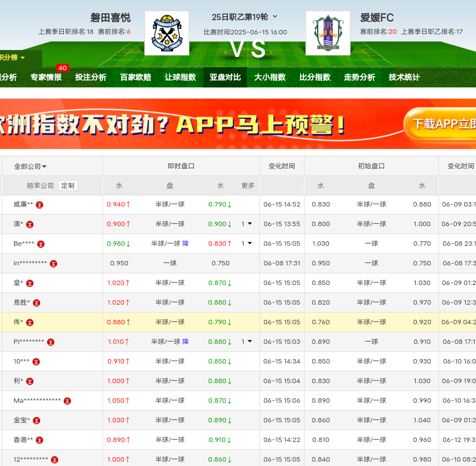
Task: Click red 主 icon beside Be****
Action: [x=41, y=244]
